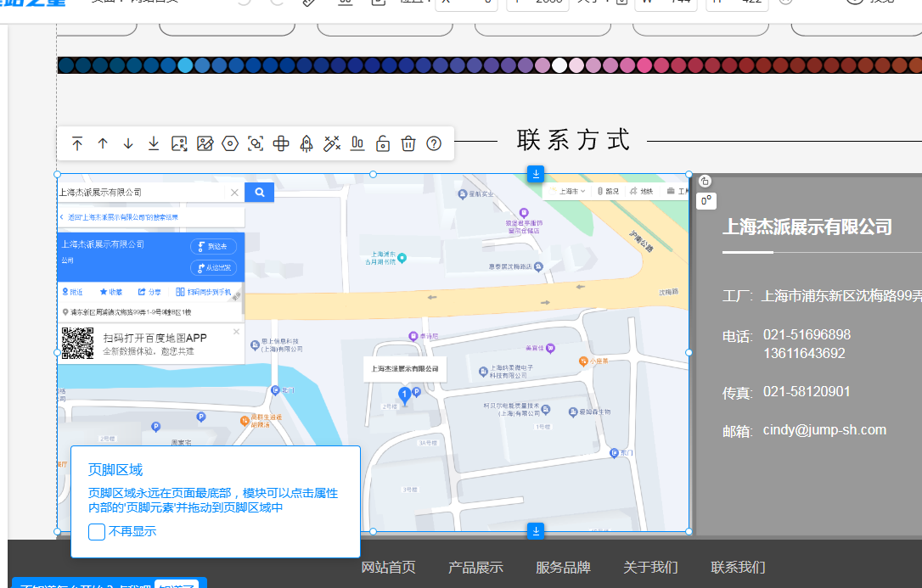Screen dimensions: 922x588
Task: Click the phone number 021-51696898
Action: coord(807,335)
